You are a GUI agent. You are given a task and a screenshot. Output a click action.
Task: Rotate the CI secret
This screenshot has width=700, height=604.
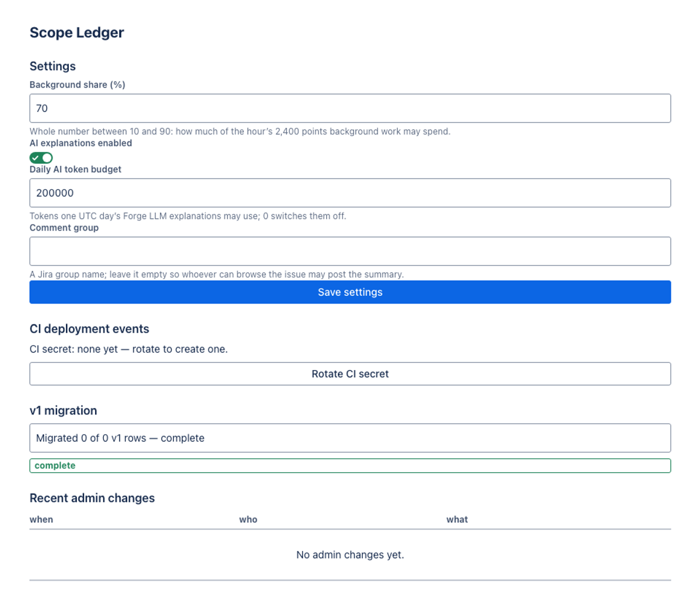click(x=350, y=373)
